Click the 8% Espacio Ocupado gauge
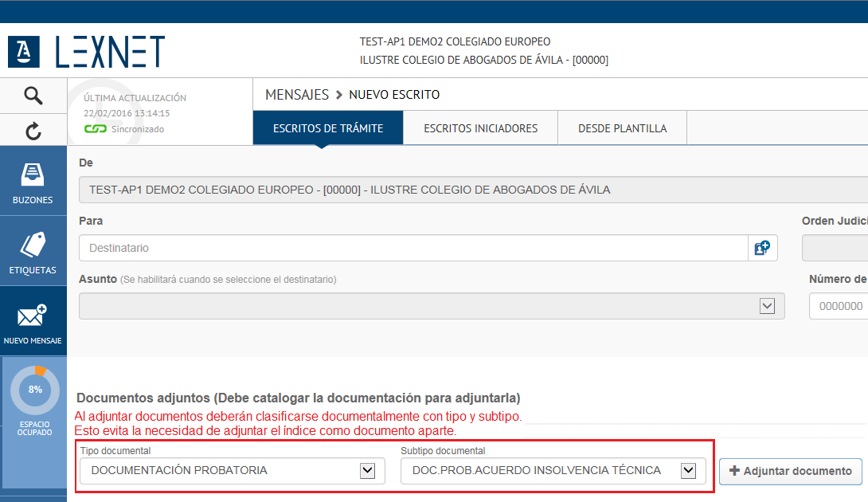Image resolution: width=868 pixels, height=502 pixels. pyautogui.click(x=35, y=390)
